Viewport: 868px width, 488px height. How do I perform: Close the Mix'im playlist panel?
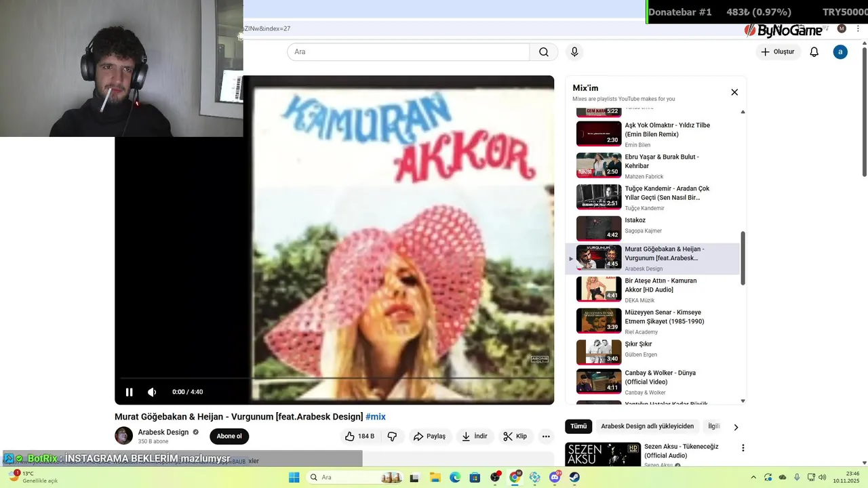click(x=734, y=92)
